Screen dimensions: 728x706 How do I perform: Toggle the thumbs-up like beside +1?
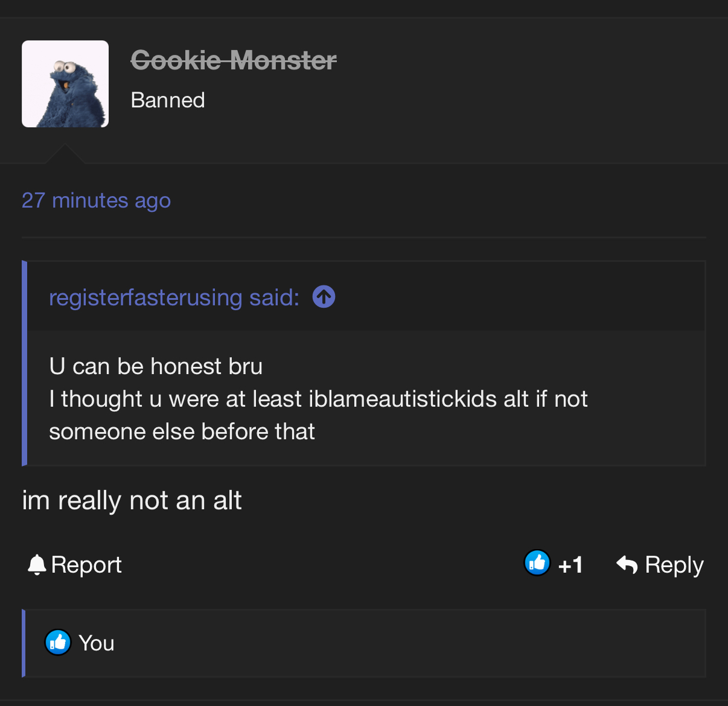pyautogui.click(x=537, y=563)
